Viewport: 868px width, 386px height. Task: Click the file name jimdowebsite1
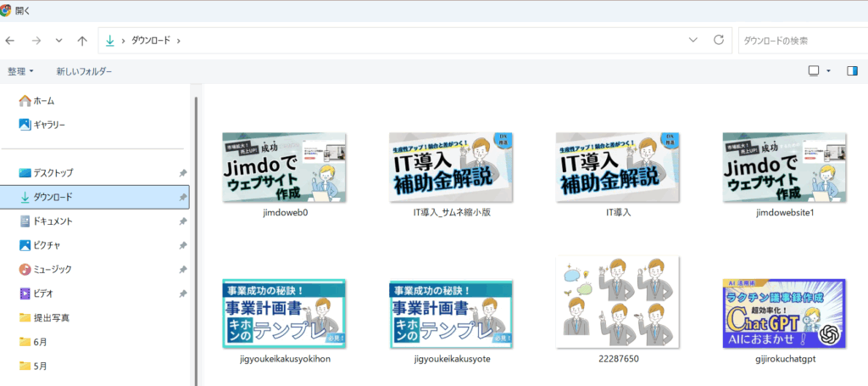click(x=784, y=213)
